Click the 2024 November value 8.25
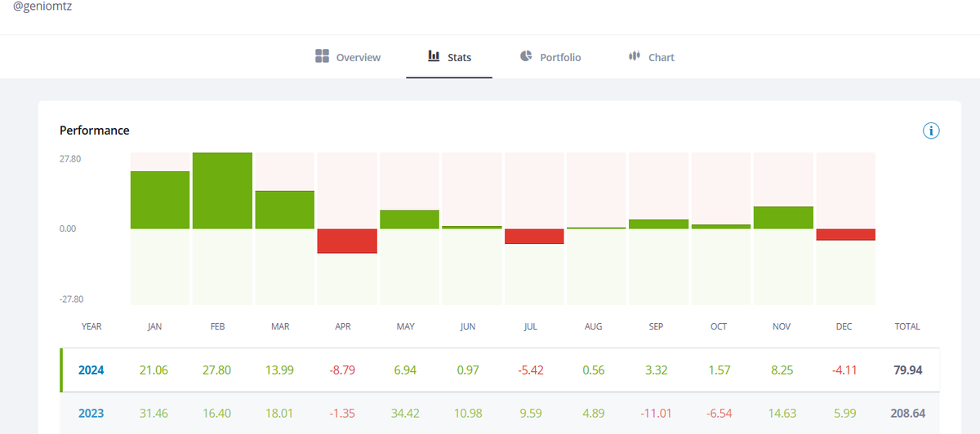 pyautogui.click(x=782, y=370)
